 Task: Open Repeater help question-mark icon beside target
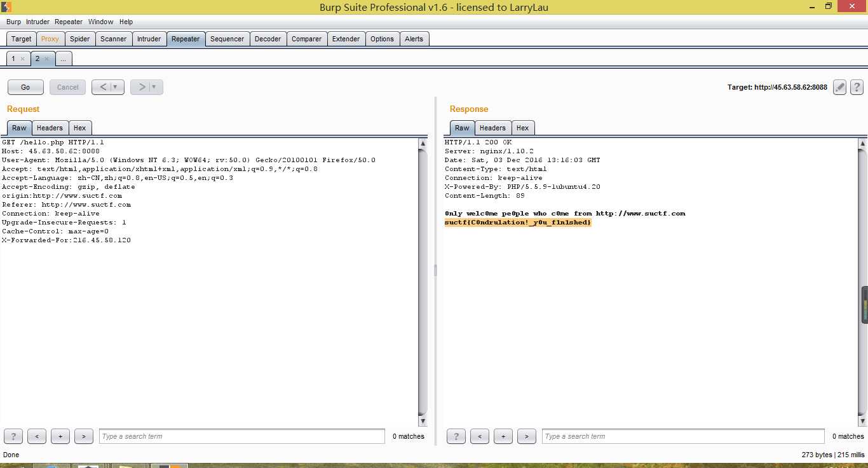click(857, 87)
